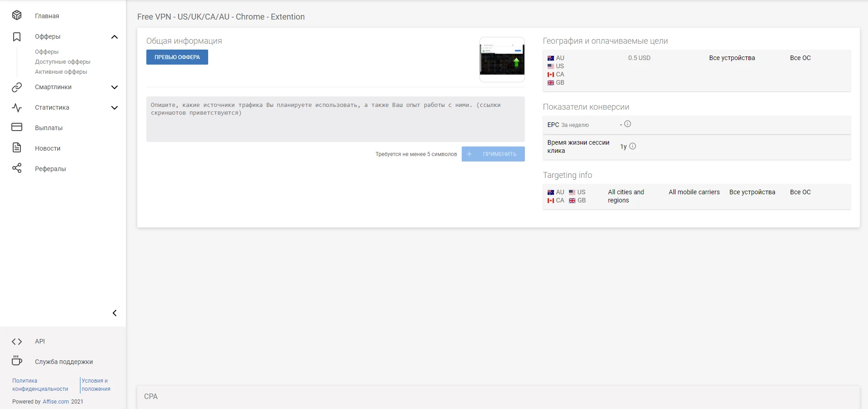Screen dimensions: 868x409
Task: Click the share icon beside Рефералы
Action: point(17,168)
